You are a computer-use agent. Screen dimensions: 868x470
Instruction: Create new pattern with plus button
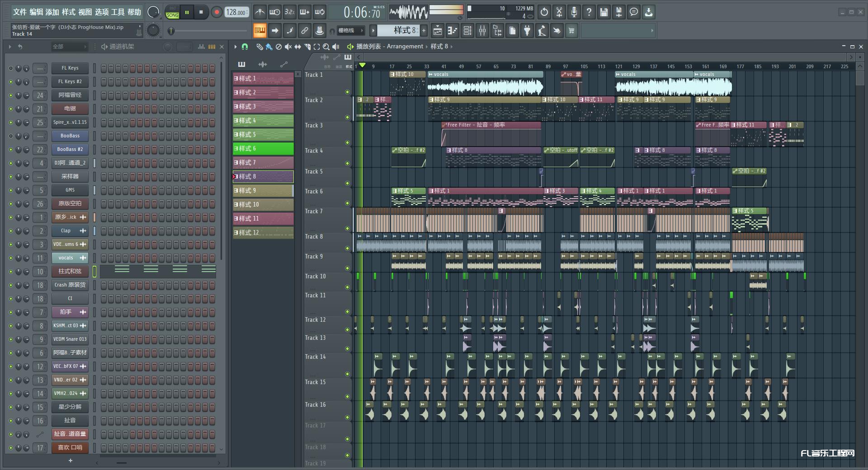(x=424, y=31)
